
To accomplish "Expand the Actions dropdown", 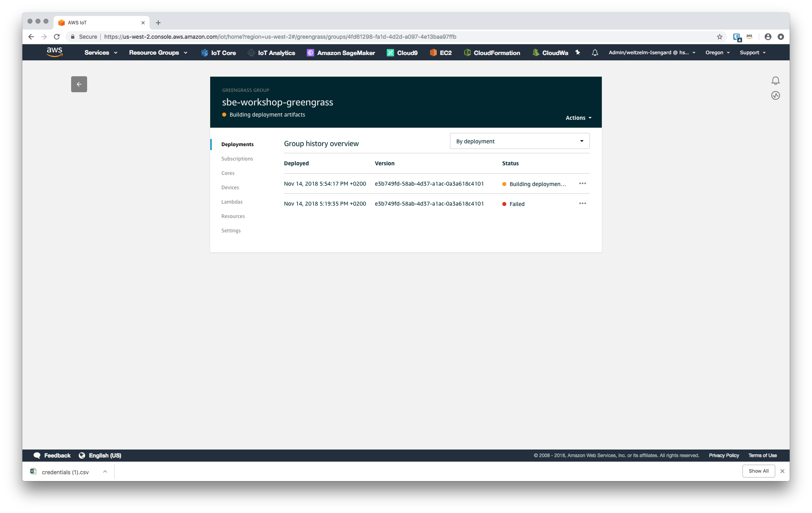I will pyautogui.click(x=578, y=118).
